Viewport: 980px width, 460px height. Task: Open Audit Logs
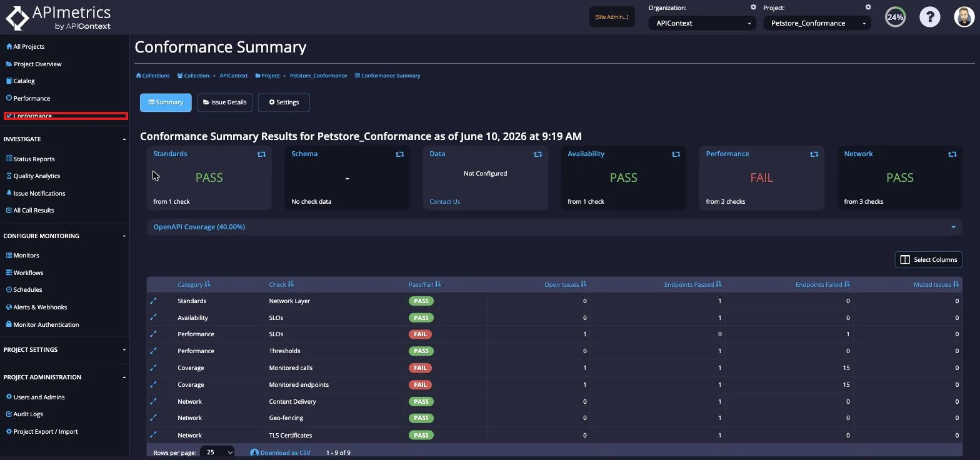24,414
